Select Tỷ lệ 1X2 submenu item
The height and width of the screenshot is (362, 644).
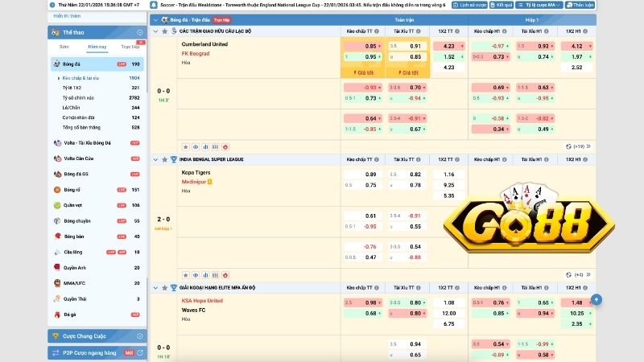point(72,88)
